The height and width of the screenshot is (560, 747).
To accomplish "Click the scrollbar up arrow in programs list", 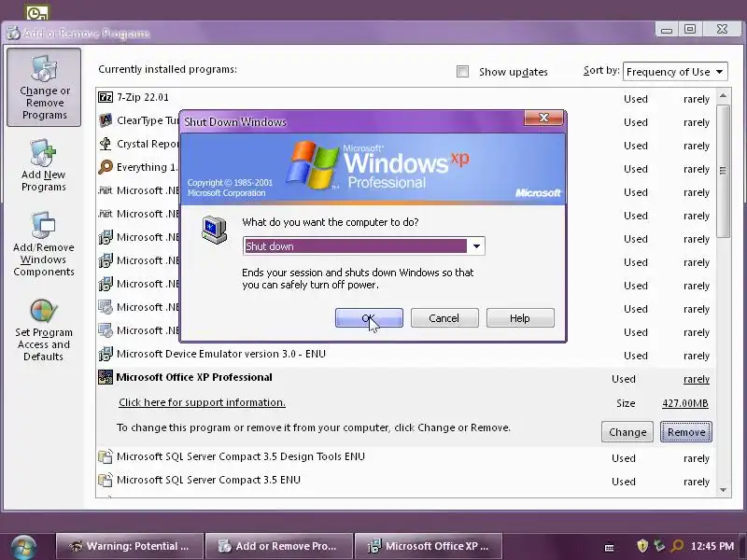I will 723,96.
